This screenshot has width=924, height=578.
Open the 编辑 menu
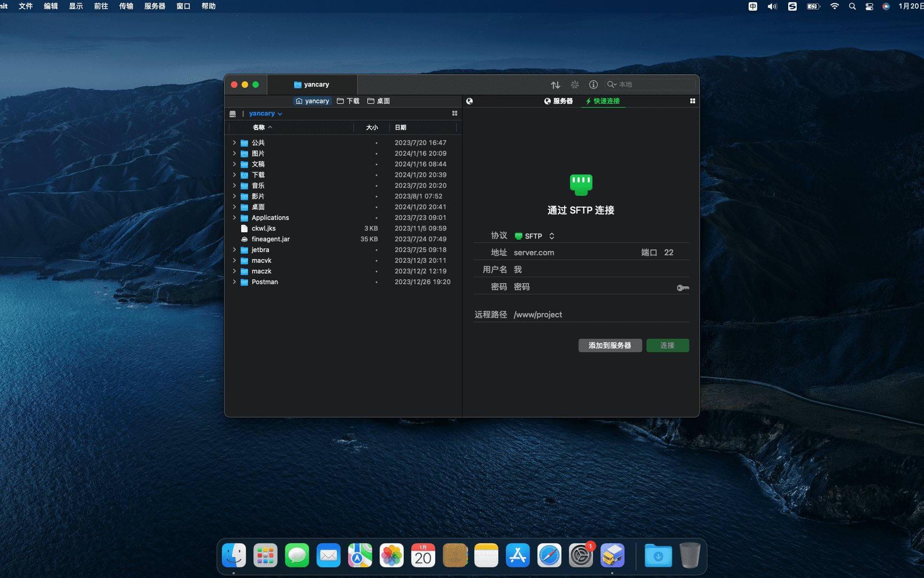point(51,6)
